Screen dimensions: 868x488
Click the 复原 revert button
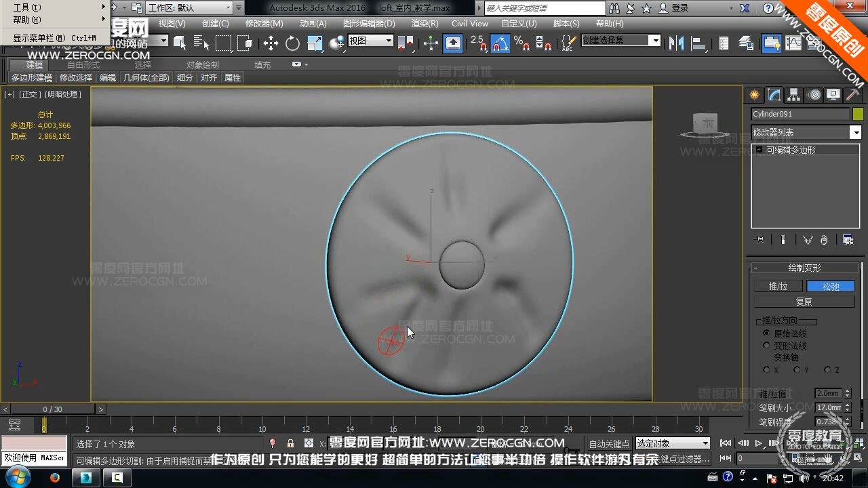[x=804, y=302]
